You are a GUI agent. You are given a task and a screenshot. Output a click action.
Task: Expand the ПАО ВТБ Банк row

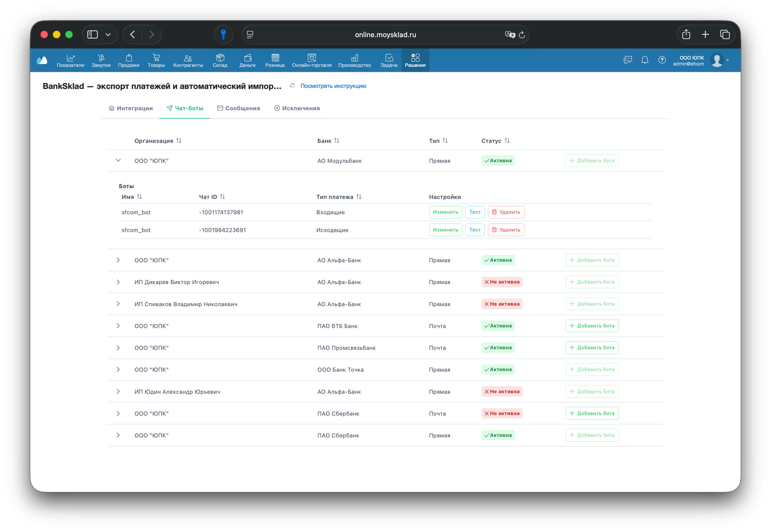[118, 326]
